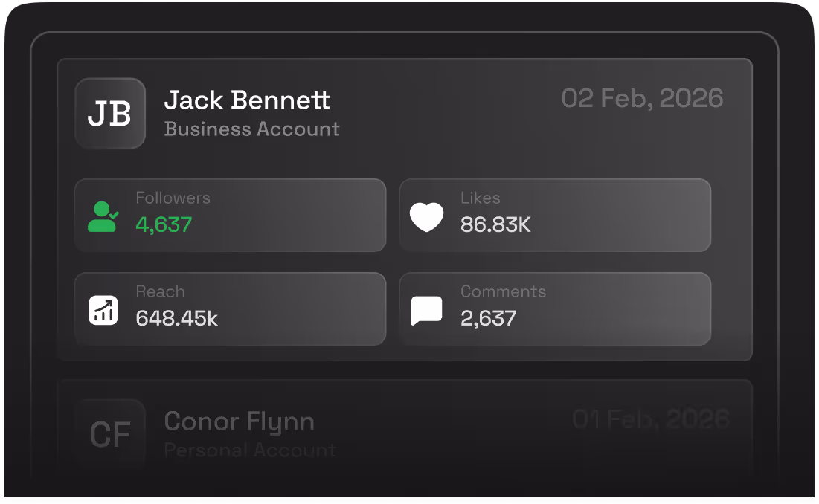Select the Followers person icon

point(102,216)
